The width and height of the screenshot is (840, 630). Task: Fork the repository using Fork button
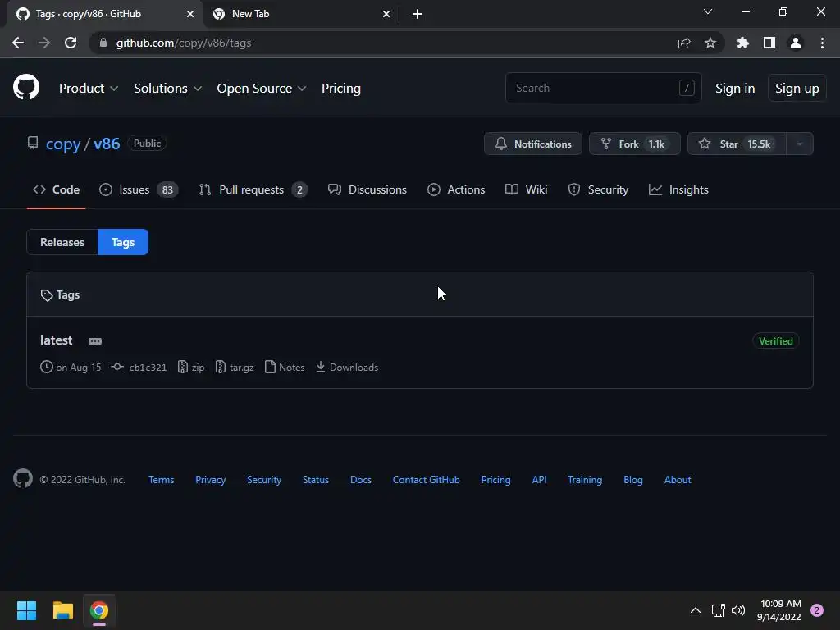point(635,144)
